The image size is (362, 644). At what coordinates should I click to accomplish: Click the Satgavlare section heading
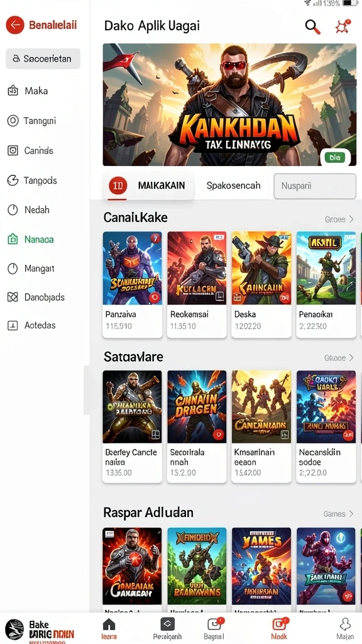[x=133, y=357]
